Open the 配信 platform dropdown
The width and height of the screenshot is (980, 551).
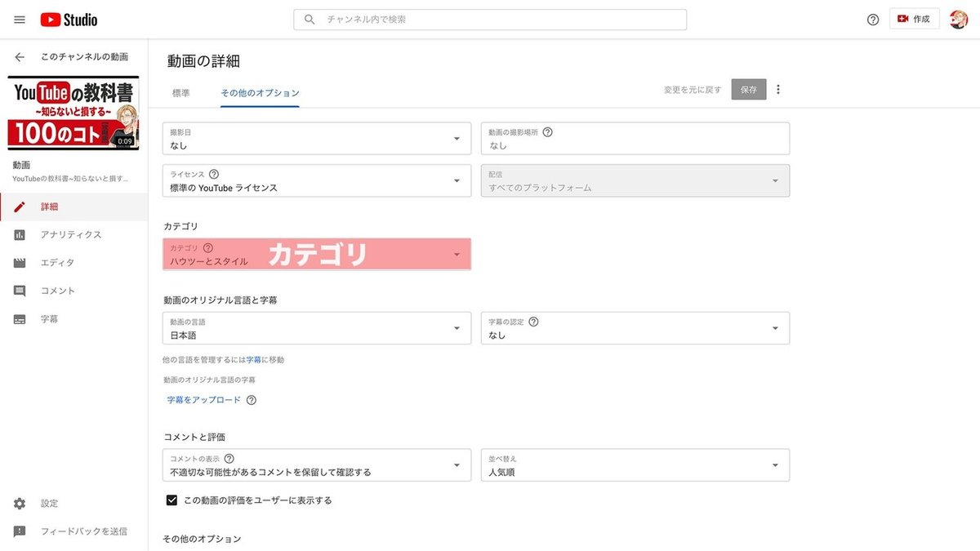(x=635, y=180)
